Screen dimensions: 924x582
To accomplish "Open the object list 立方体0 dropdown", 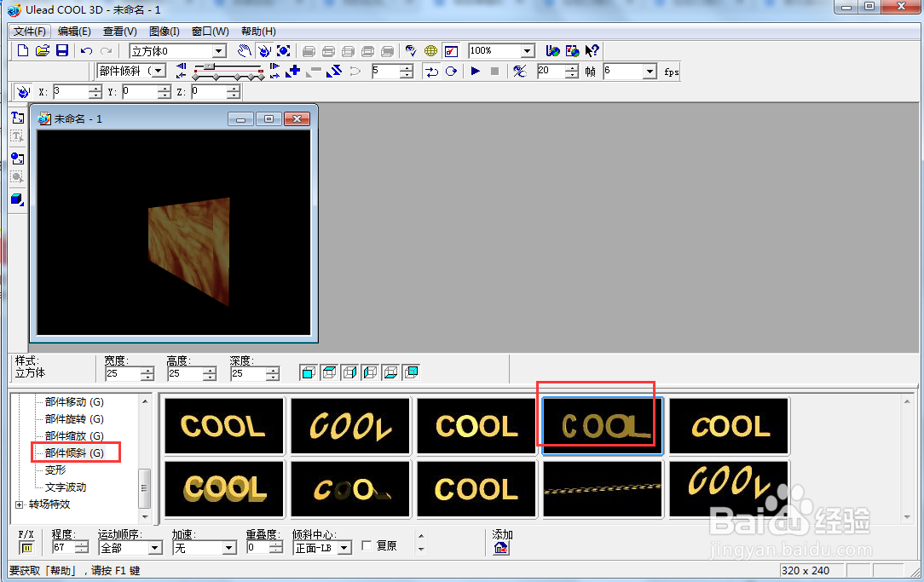I will 219,51.
